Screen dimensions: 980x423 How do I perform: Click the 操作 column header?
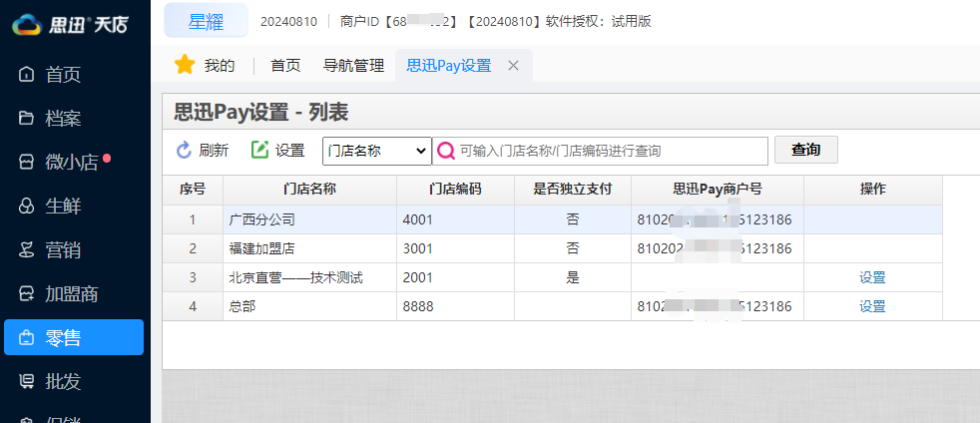[872, 190]
